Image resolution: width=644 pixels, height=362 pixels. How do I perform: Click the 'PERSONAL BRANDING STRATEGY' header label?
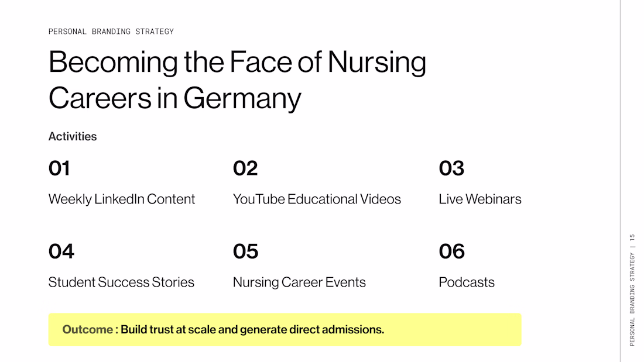[111, 32]
